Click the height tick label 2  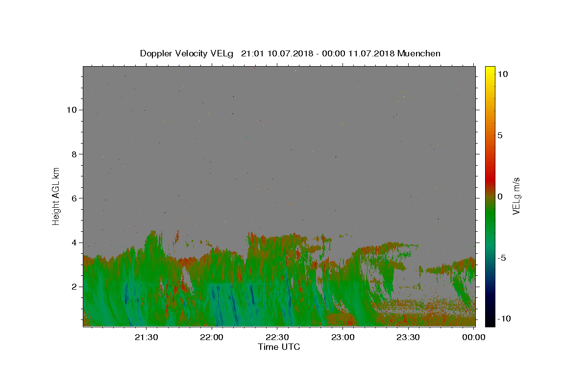(x=75, y=287)
